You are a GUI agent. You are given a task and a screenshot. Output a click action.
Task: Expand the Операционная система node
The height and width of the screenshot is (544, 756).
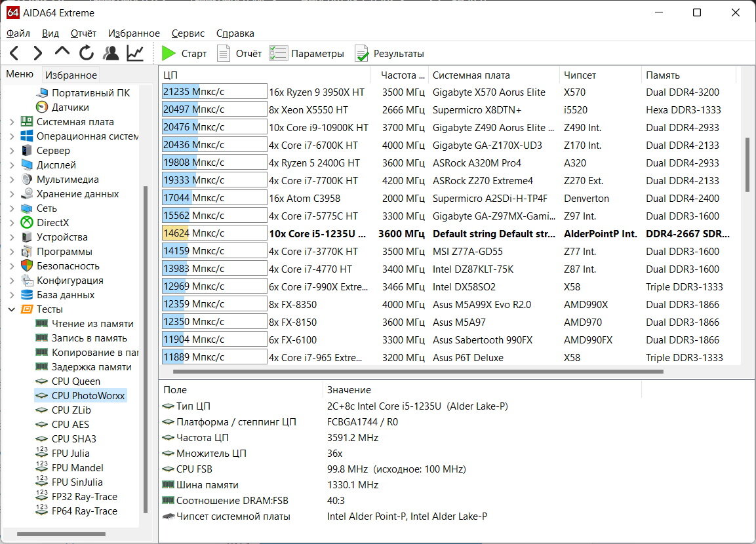(12, 136)
